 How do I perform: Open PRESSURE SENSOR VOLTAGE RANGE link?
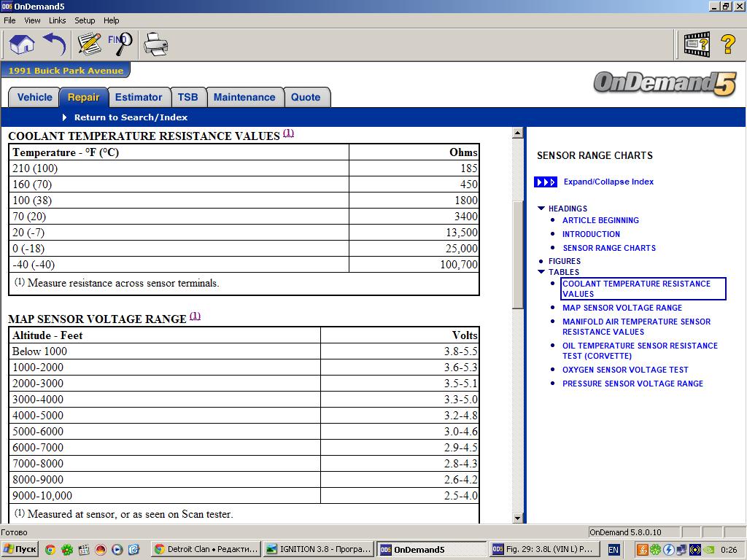[632, 384]
